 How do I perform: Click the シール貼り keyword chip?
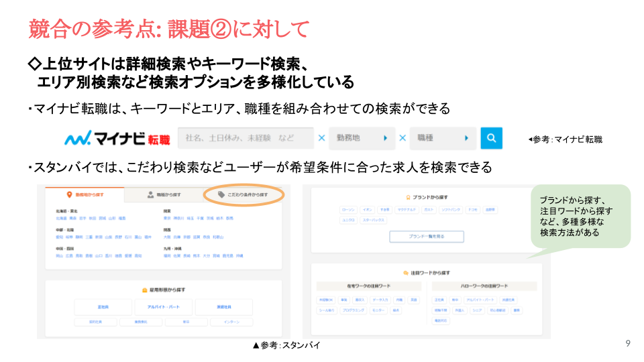pos(327,310)
